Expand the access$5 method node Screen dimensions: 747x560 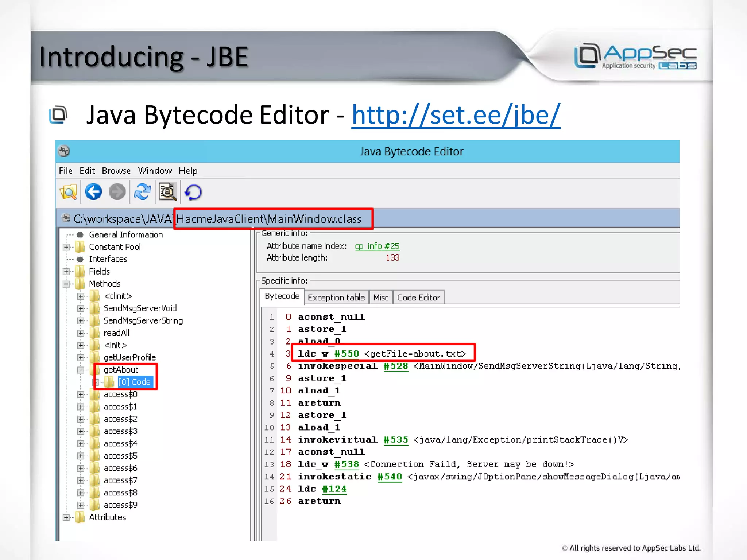tap(81, 456)
